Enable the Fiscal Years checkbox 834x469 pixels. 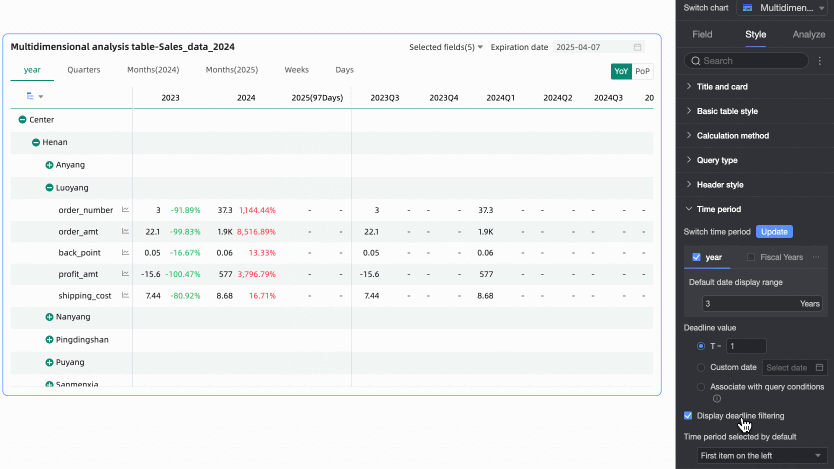pyautogui.click(x=752, y=257)
